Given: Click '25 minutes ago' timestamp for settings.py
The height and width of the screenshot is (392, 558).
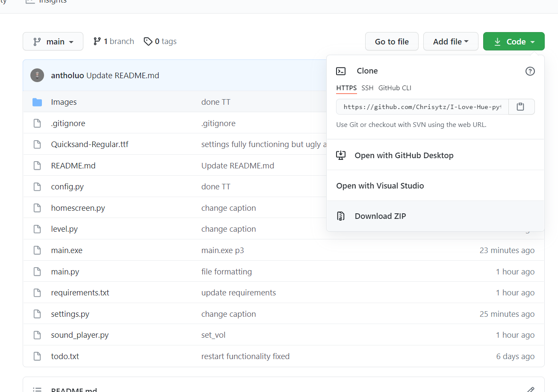Looking at the screenshot, I should [x=507, y=314].
